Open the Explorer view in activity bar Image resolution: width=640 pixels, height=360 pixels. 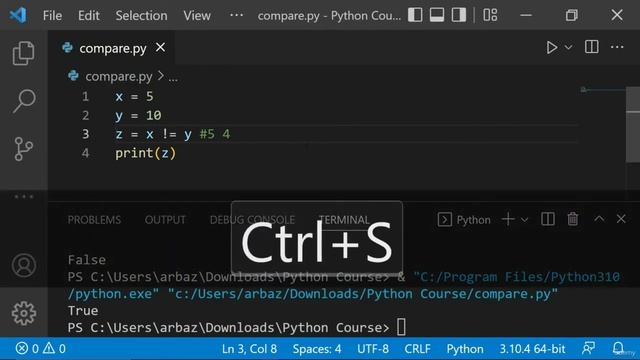tap(23, 53)
